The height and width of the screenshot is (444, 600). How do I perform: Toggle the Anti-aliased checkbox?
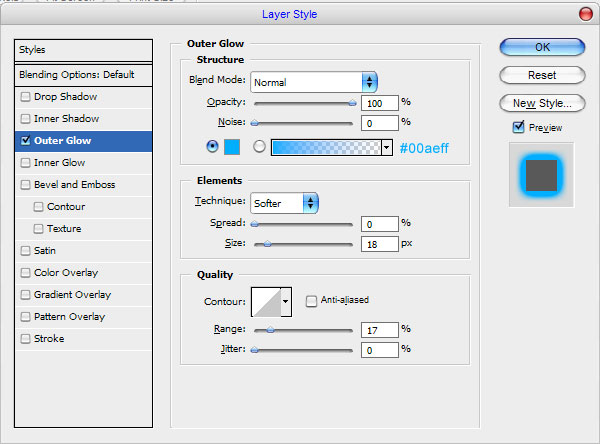(311, 301)
